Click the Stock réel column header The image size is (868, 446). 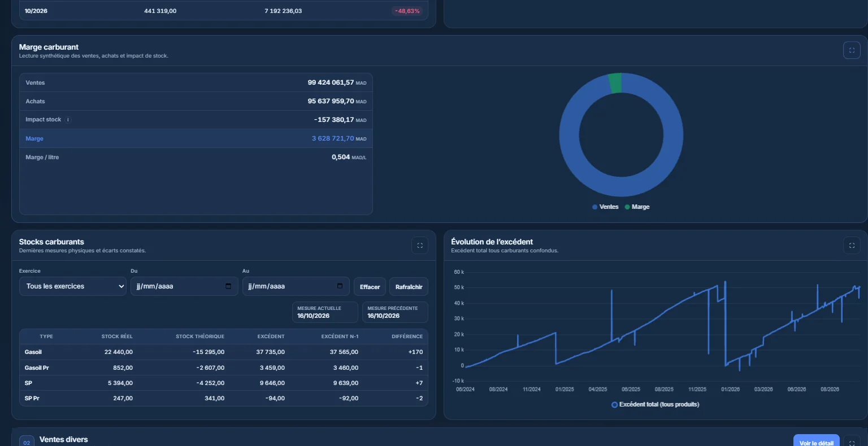tap(117, 336)
